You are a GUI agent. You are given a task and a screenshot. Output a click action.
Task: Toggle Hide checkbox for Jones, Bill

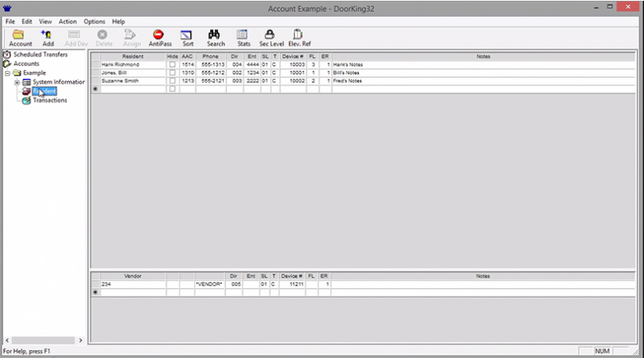(x=172, y=72)
